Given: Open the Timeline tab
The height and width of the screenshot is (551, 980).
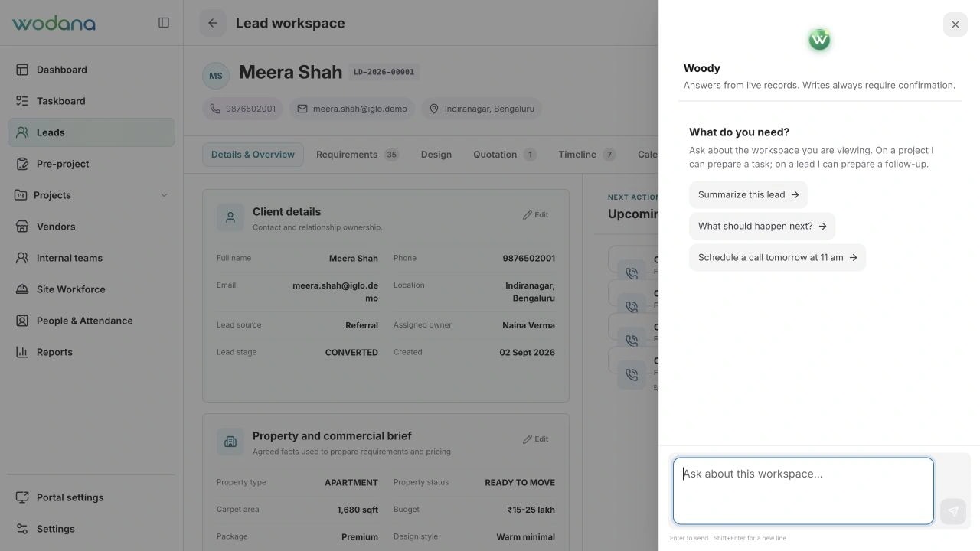Looking at the screenshot, I should (x=587, y=155).
